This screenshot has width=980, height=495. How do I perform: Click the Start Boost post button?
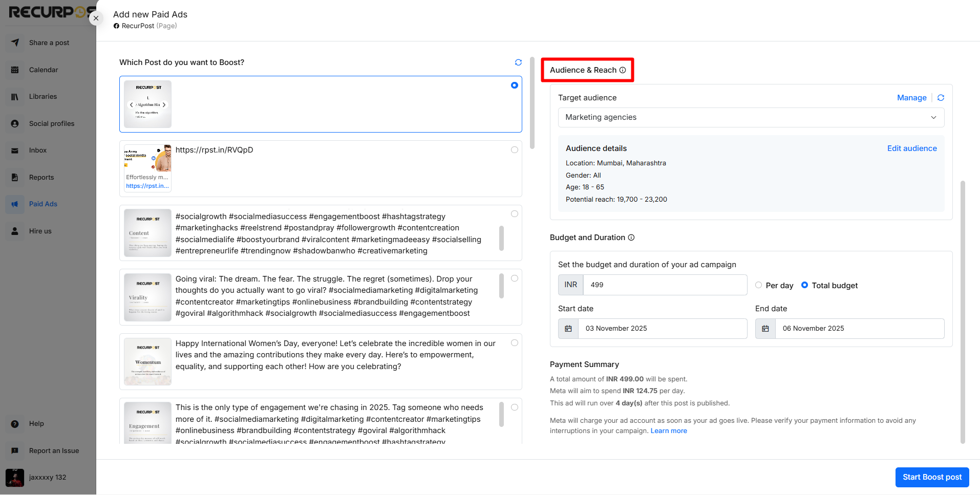coord(931,477)
